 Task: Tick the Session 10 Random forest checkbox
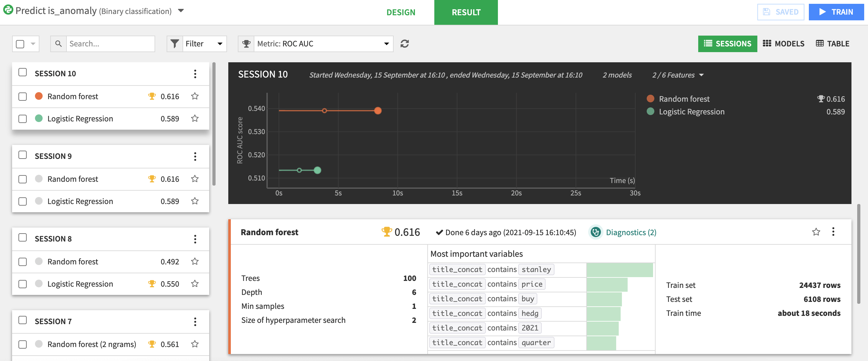click(23, 97)
